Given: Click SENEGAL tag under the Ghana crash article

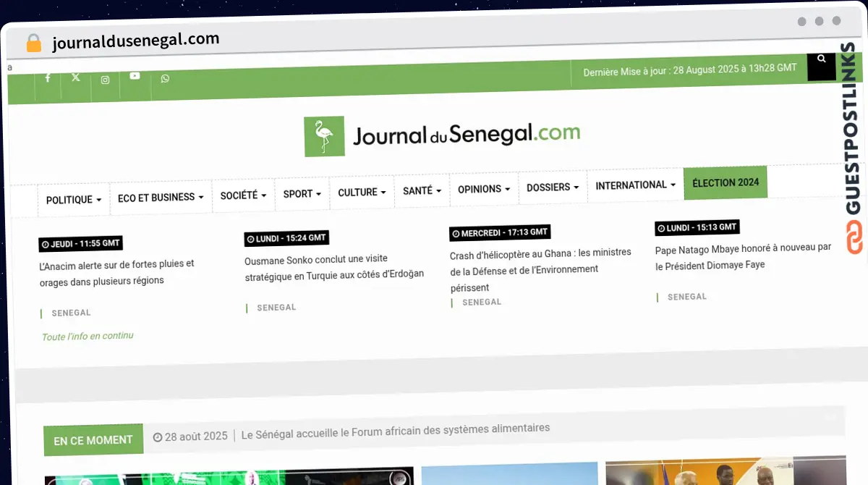Looking at the screenshot, I should (482, 302).
